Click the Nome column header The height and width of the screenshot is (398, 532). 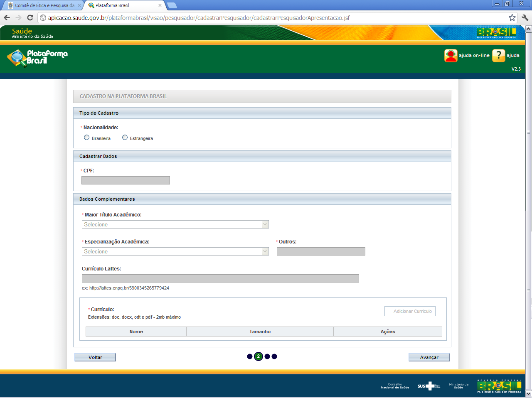coord(136,332)
